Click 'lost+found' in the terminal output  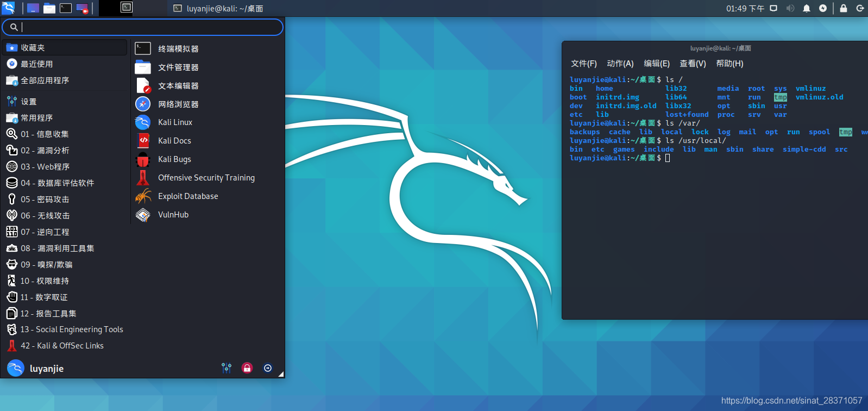[x=687, y=115]
